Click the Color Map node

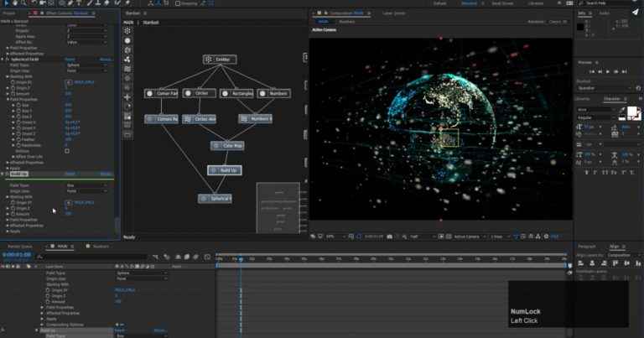(x=226, y=145)
